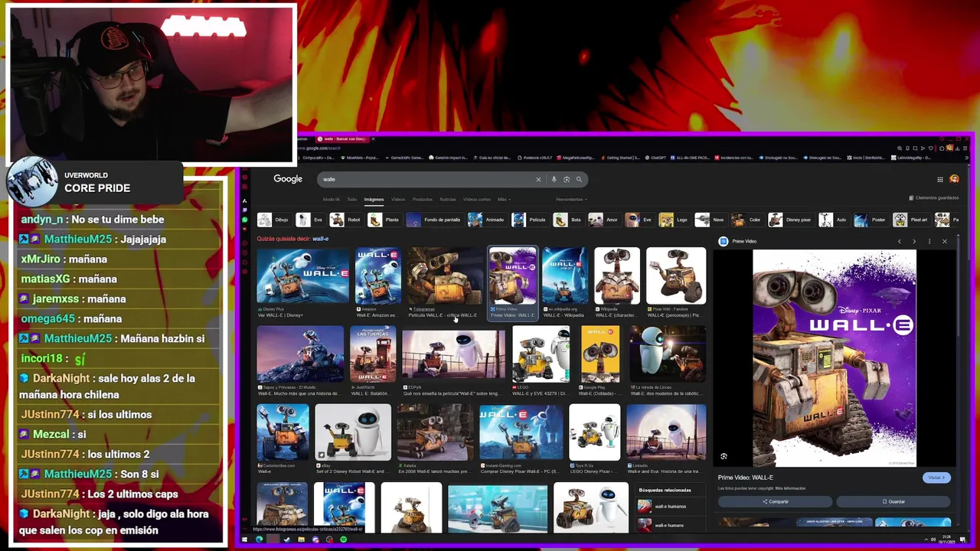Select the walle Google search browser tab
The width and height of the screenshot is (980, 551).
[342, 139]
